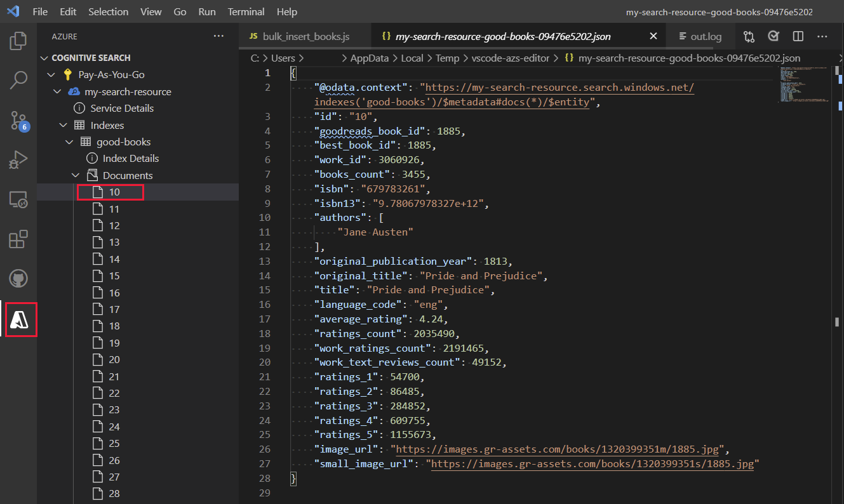Open the Edit menu

68,12
